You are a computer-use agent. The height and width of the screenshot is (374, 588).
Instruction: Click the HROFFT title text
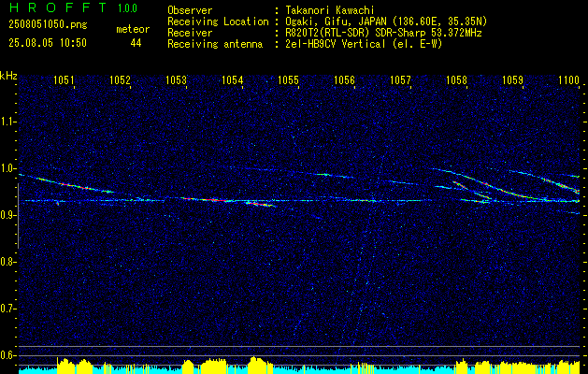click(x=59, y=7)
